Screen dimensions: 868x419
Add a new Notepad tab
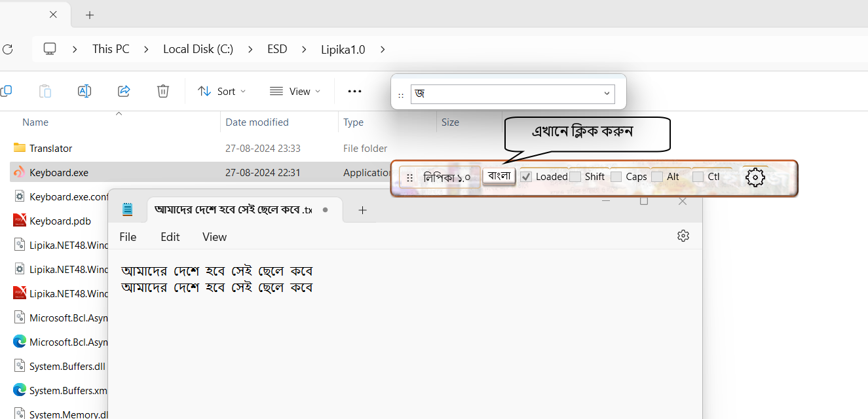(x=362, y=210)
